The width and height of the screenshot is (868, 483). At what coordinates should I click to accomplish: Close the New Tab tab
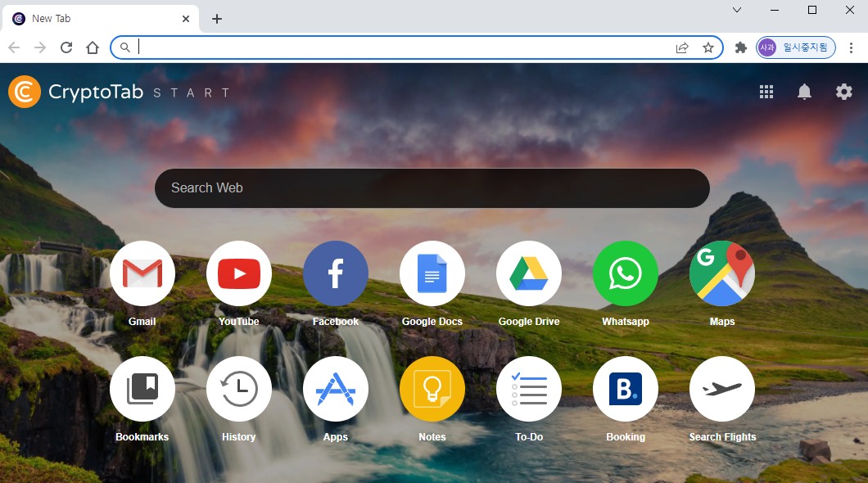pos(185,19)
